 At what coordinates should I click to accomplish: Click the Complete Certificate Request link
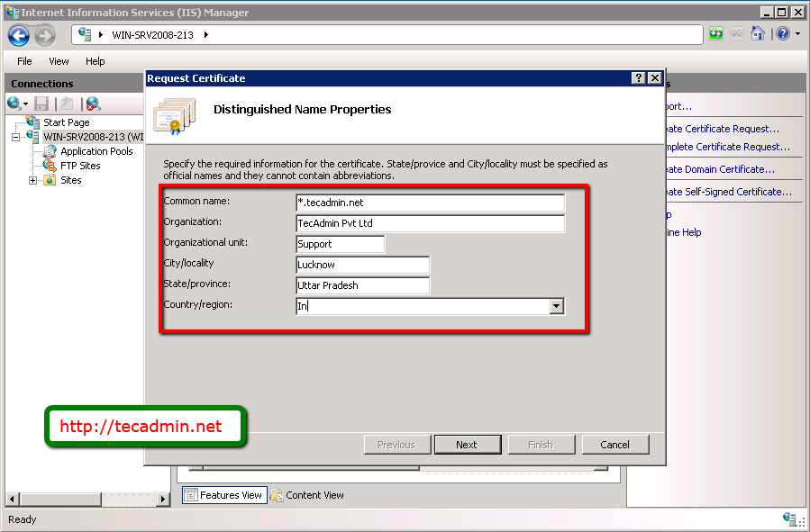point(728,147)
